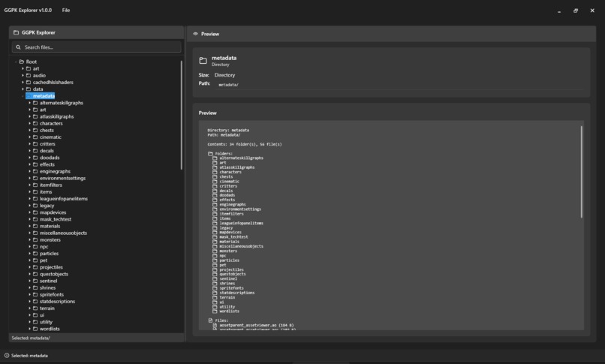Image resolution: width=605 pixels, height=364 pixels.
Task: Expand the audio folder arrow
Action: [x=23, y=76]
